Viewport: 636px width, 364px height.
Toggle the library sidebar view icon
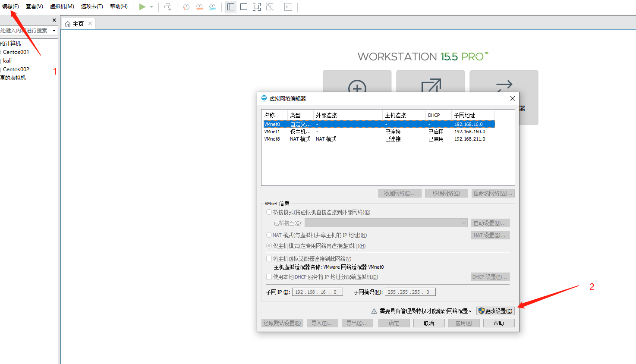point(231,7)
